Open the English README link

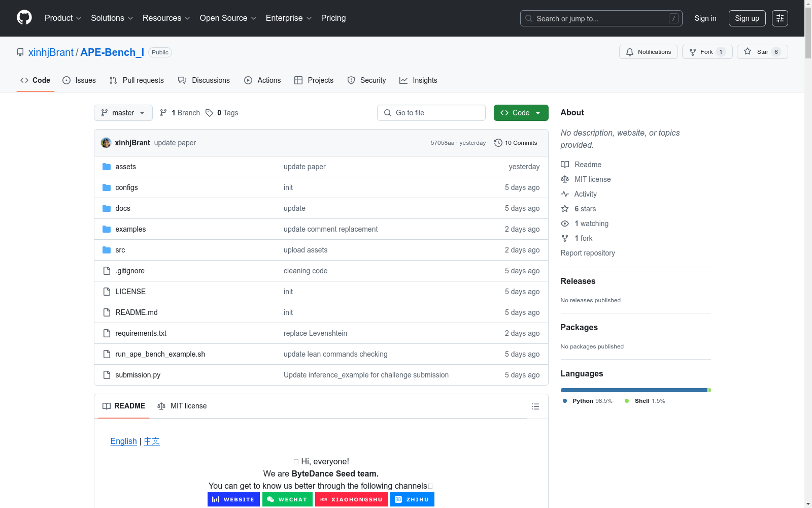tap(124, 441)
